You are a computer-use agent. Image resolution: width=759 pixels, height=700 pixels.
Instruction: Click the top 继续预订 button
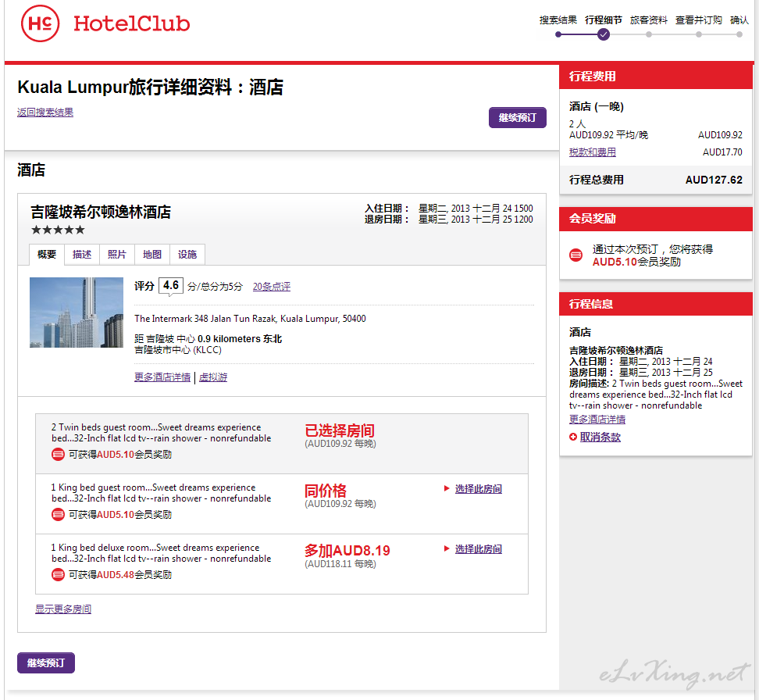[x=518, y=118]
